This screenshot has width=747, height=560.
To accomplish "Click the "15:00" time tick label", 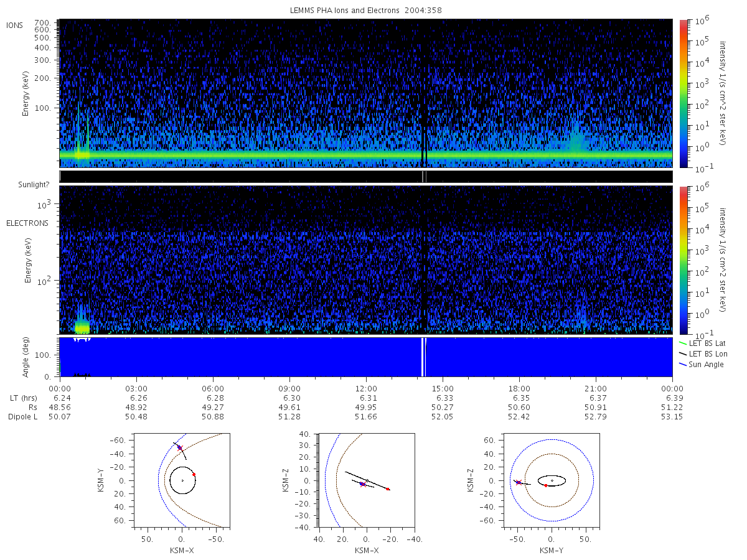I will 443,389.
